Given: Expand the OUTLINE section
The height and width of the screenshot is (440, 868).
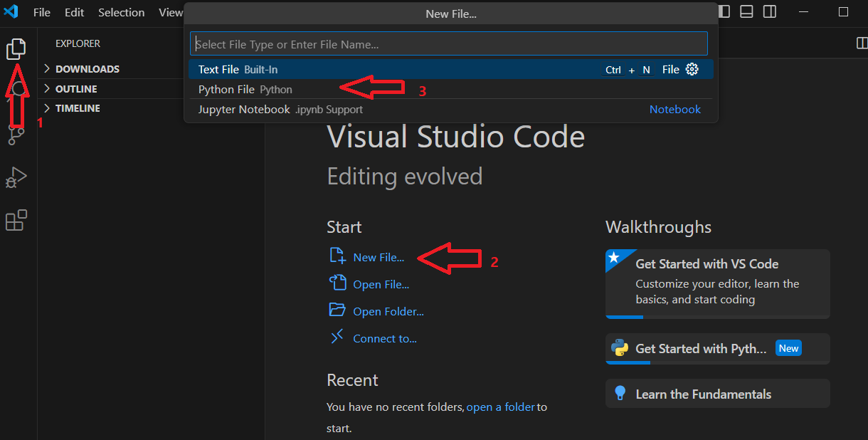Looking at the screenshot, I should tap(76, 89).
